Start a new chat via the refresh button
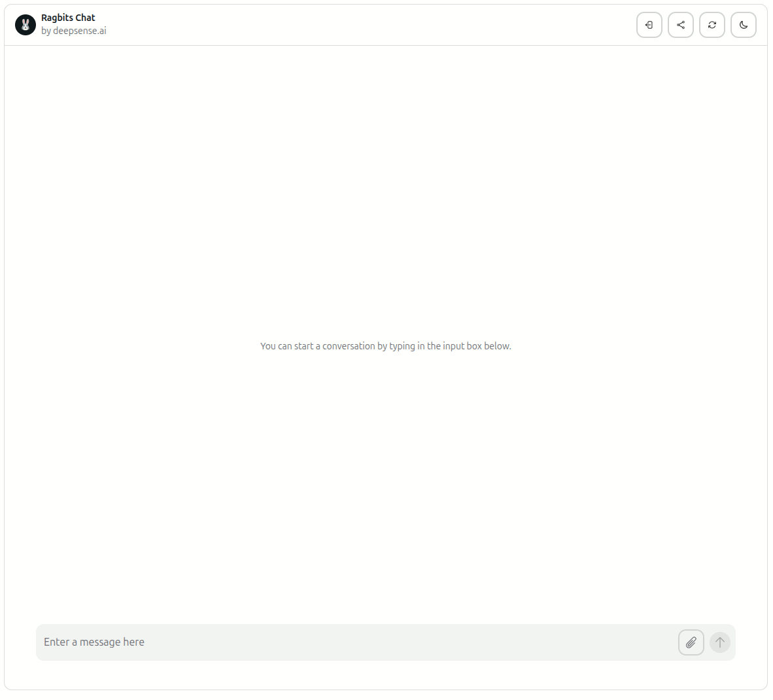Screen dimensions: 773x700 click(712, 25)
